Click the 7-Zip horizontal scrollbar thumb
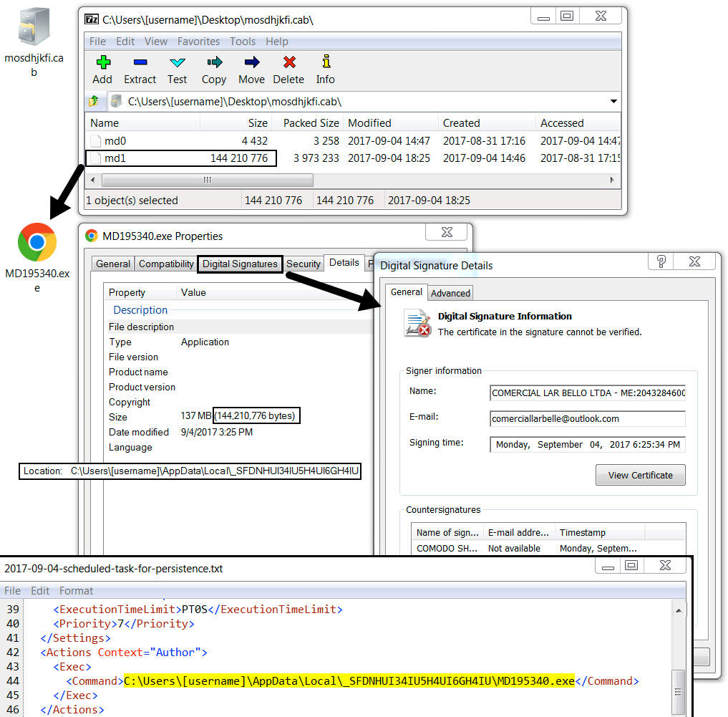Viewport: 728px width, 717px height. [207, 180]
